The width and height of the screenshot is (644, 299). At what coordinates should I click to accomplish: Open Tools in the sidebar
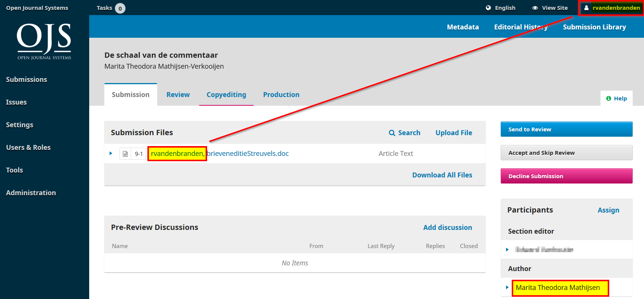tap(14, 170)
